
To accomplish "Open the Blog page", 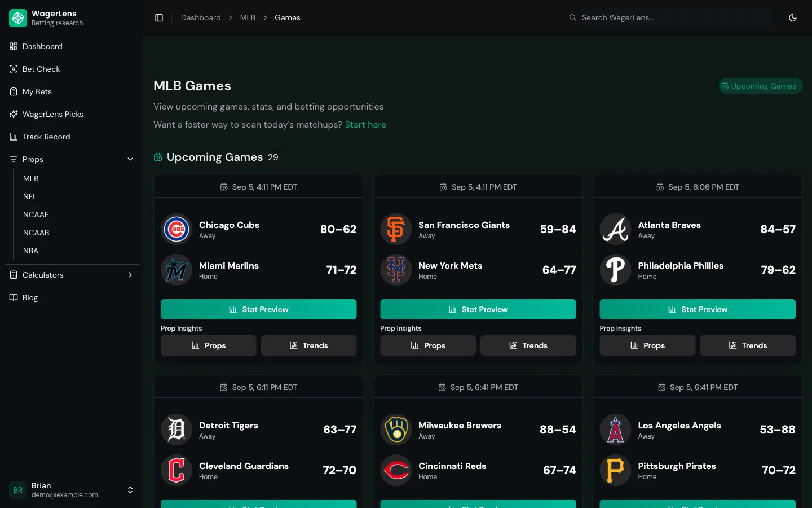I will tap(72, 297).
